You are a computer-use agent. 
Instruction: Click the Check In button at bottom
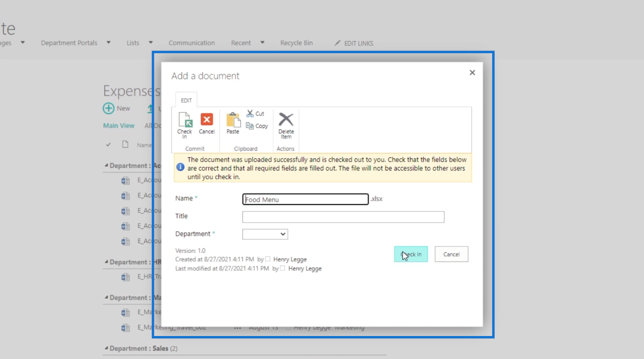(x=411, y=254)
